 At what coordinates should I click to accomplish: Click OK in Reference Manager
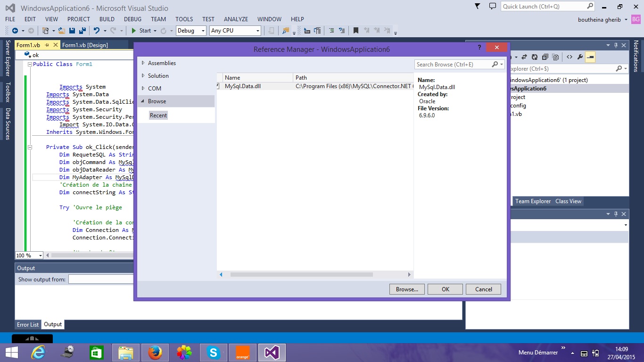tap(445, 289)
